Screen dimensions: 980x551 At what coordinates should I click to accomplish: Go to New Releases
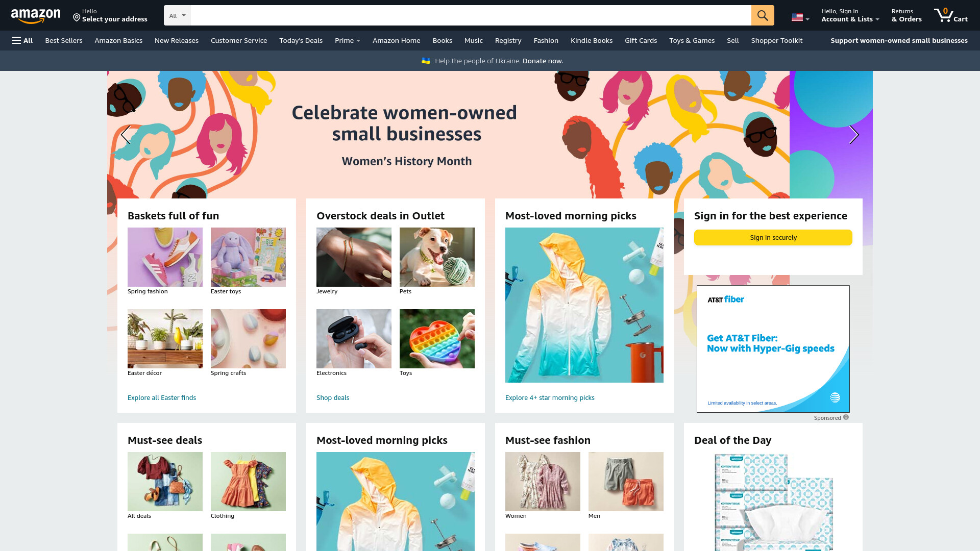click(177, 40)
